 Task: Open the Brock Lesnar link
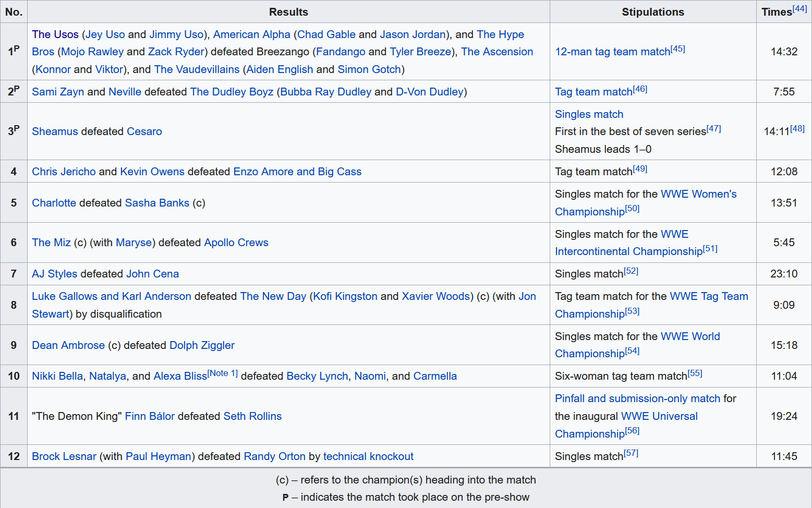coord(64,456)
